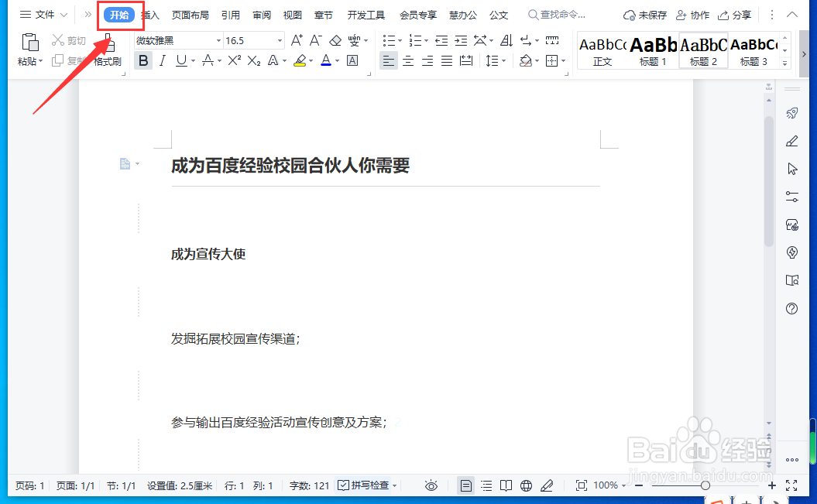Select the arrow cursor tool in sidebar
Image resolution: width=817 pixels, height=504 pixels.
coord(792,170)
